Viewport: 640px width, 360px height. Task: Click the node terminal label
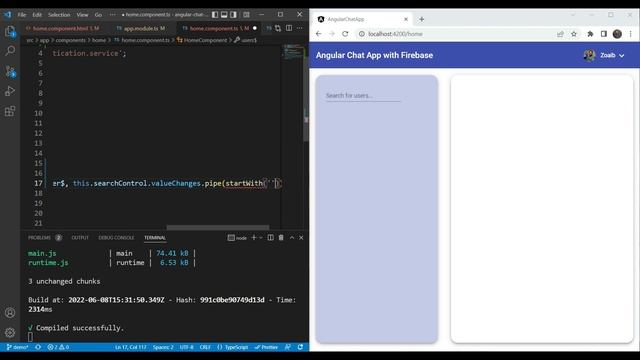pos(237,238)
